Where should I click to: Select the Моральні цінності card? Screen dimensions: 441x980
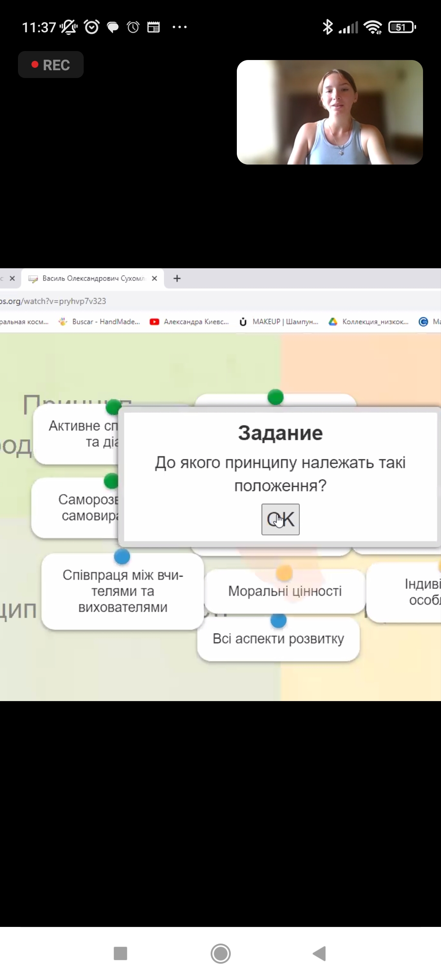285,591
